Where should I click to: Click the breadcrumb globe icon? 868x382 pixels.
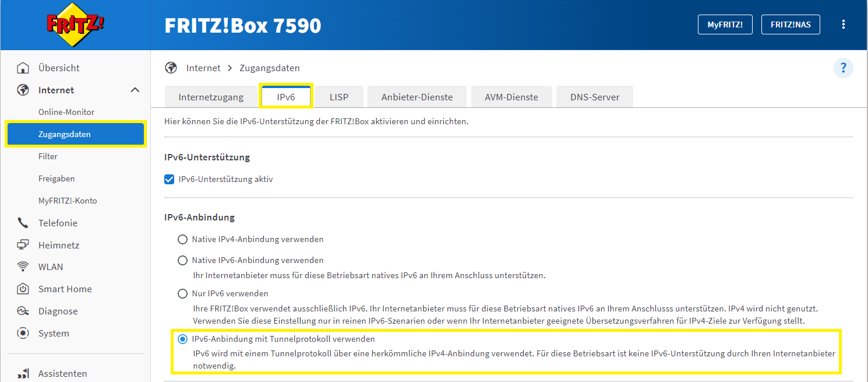(x=171, y=68)
